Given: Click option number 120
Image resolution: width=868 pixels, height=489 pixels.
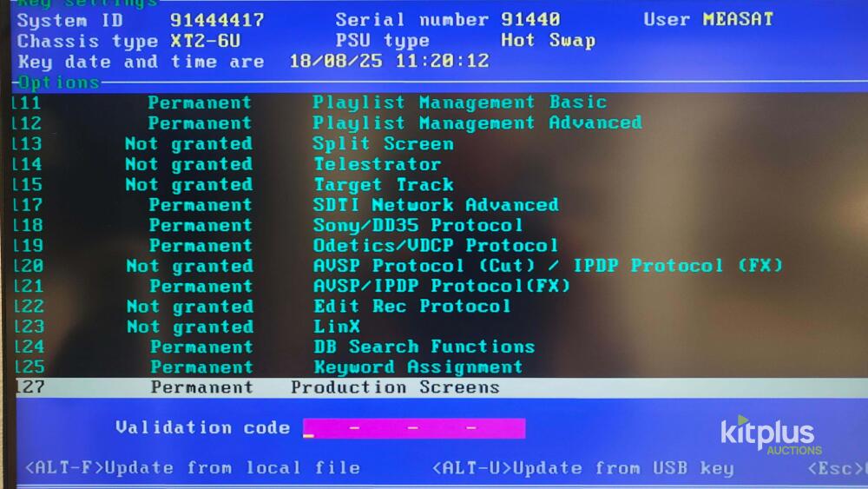Looking at the screenshot, I should pos(29,266).
